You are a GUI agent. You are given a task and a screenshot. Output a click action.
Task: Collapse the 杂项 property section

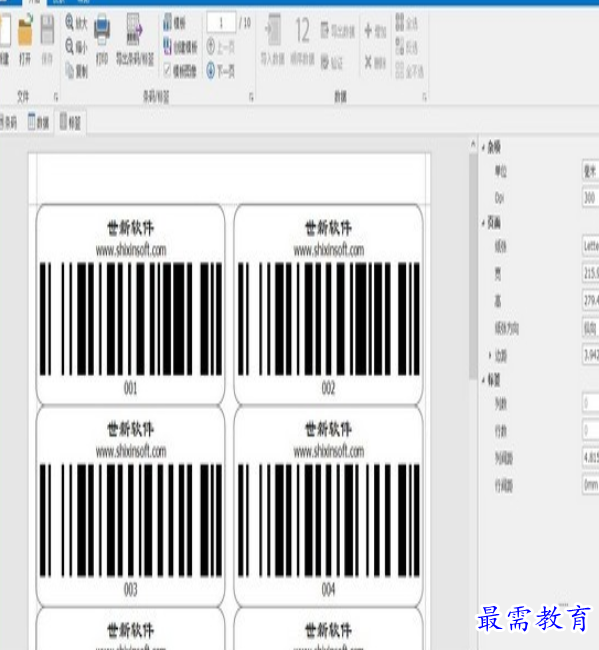483,147
